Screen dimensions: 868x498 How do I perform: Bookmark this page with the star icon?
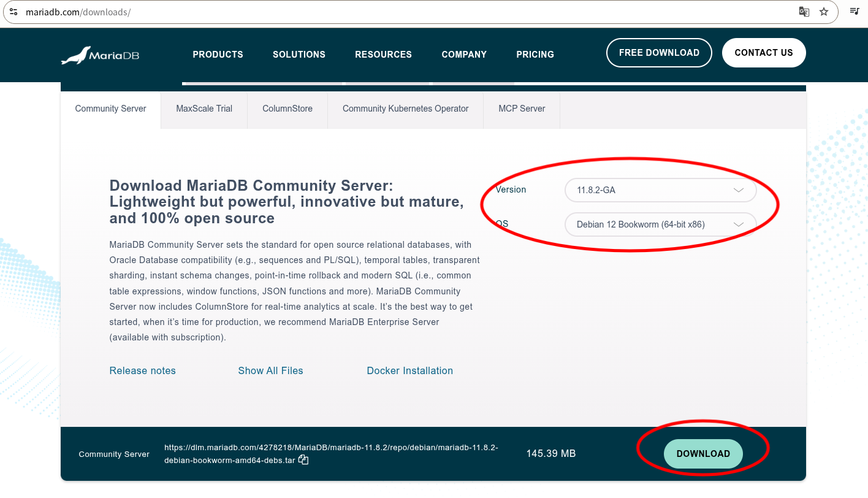coord(824,12)
